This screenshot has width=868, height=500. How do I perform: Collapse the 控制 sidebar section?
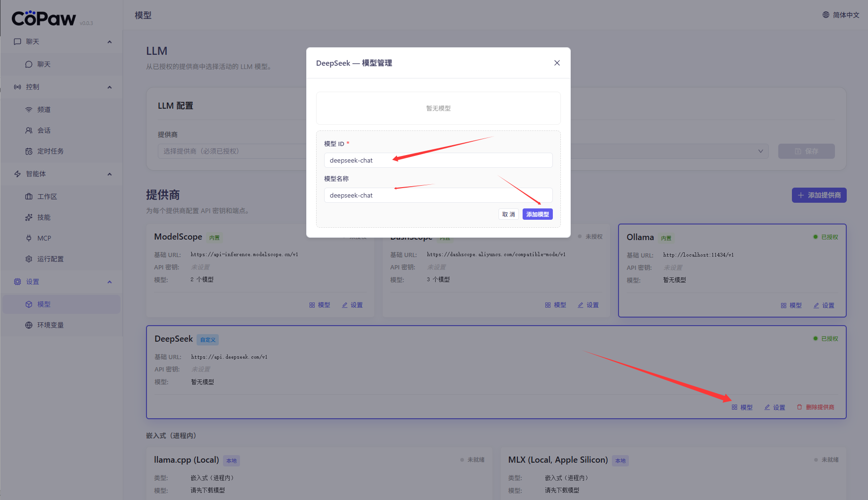(x=110, y=87)
